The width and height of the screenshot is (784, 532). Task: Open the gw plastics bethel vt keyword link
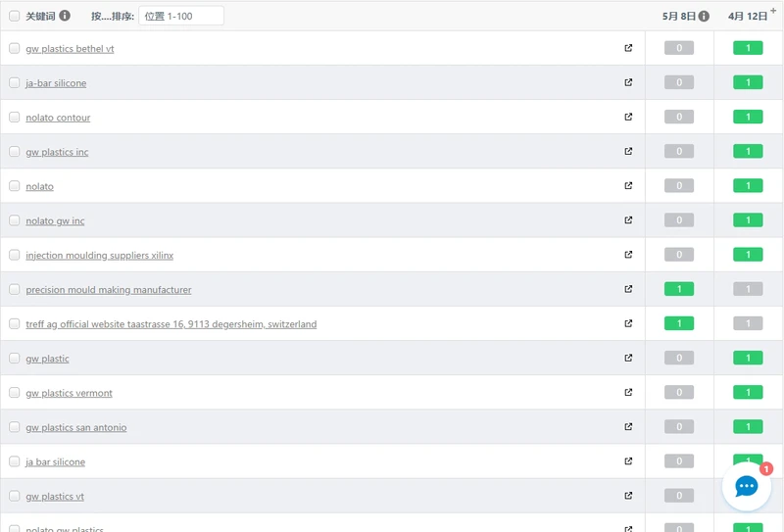70,49
